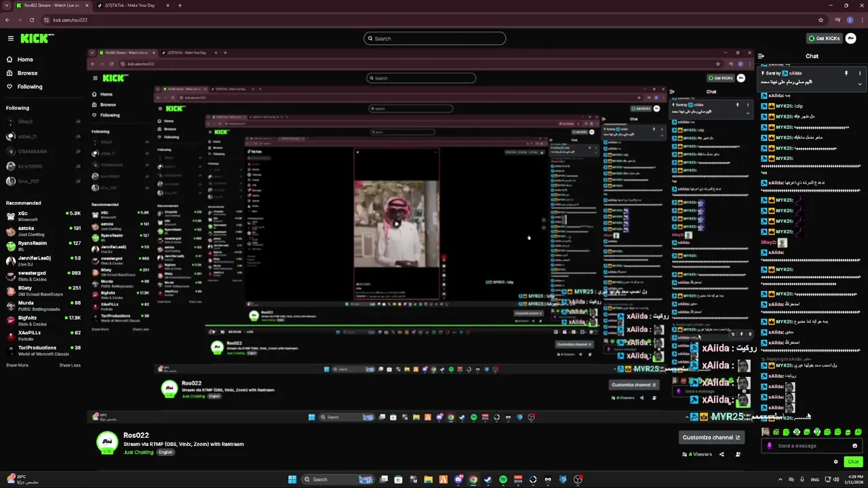Open a new browser tab with plus

coord(180,5)
